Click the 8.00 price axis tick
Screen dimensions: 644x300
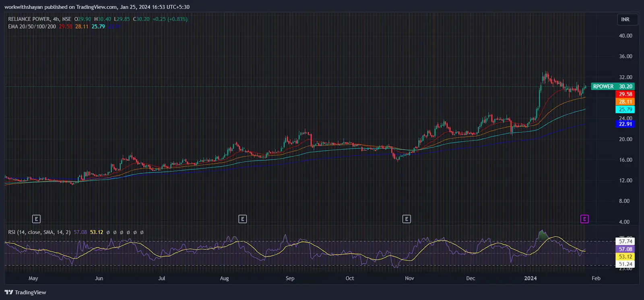point(624,201)
